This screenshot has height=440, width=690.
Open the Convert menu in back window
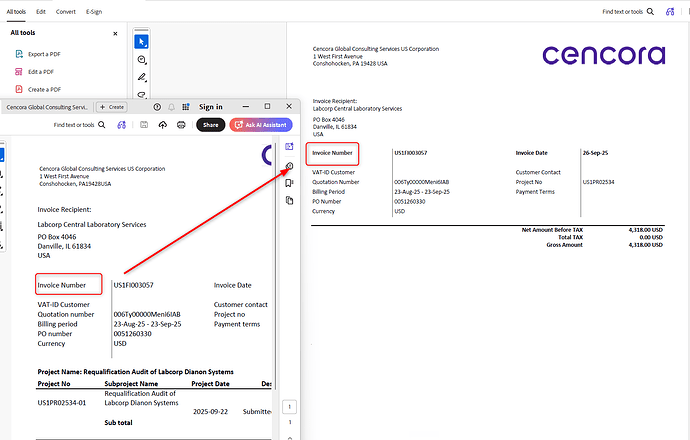pyautogui.click(x=66, y=12)
